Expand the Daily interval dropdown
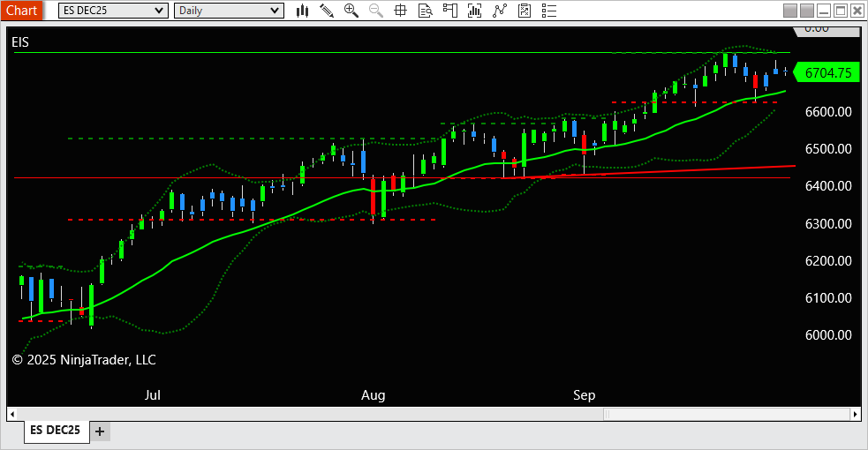 (x=229, y=11)
